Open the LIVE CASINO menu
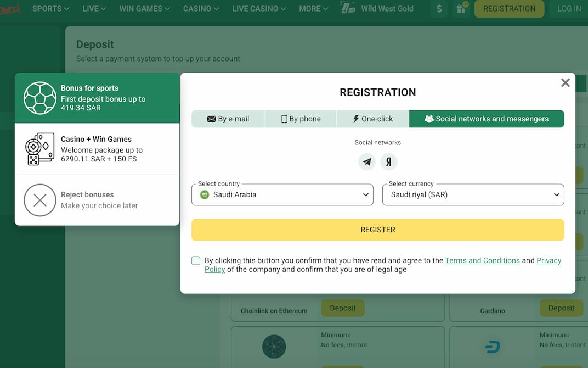 coord(259,9)
